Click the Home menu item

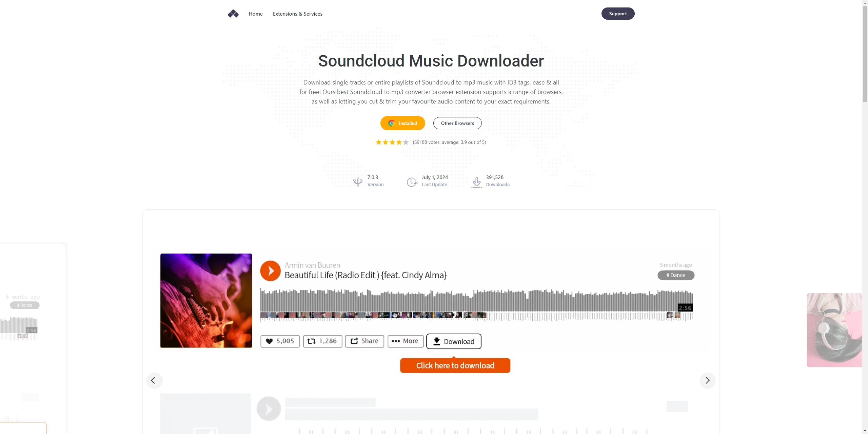[x=255, y=13]
